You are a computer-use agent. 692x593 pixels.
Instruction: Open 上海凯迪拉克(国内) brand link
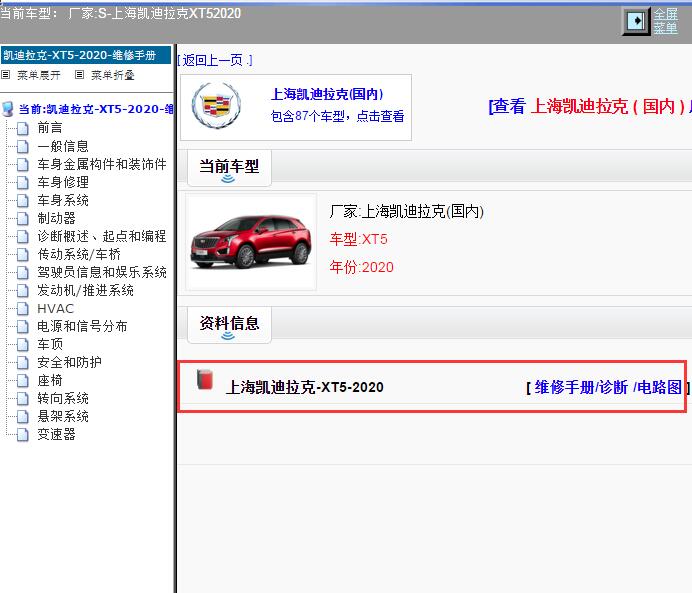[x=327, y=94]
